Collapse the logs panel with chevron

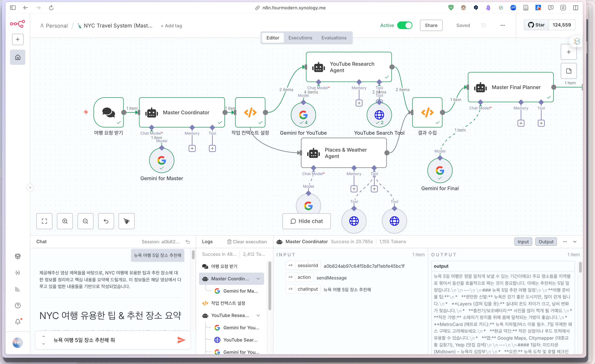575,242
